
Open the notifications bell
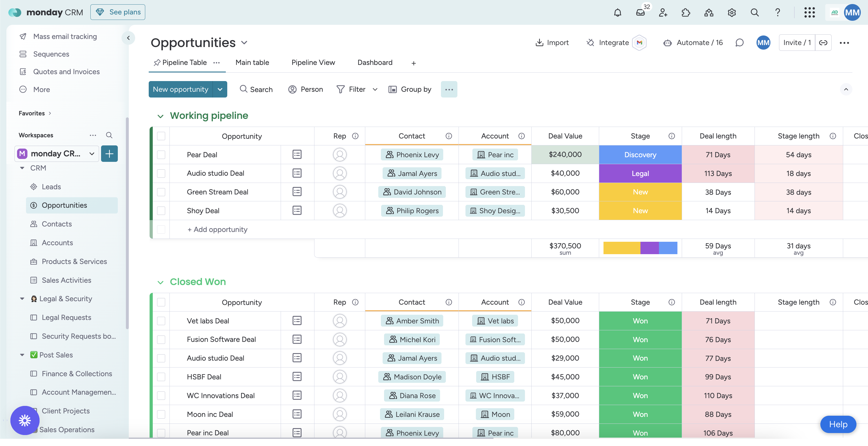(x=617, y=12)
